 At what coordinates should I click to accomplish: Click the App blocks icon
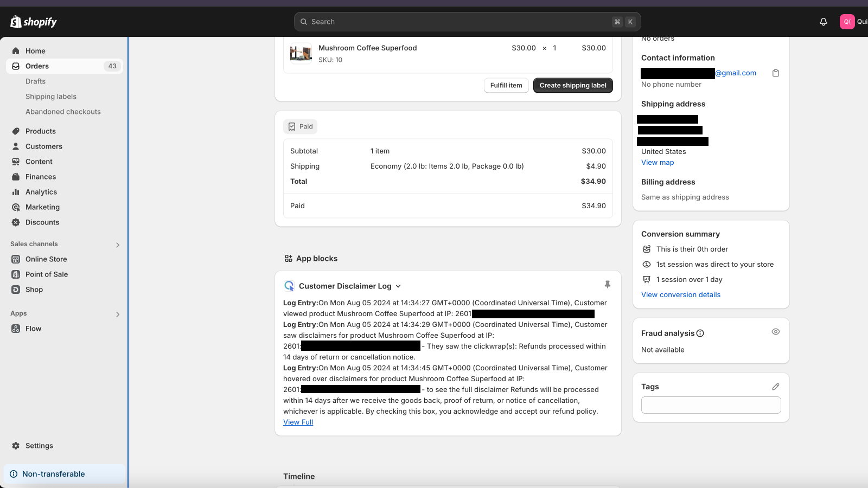289,259
